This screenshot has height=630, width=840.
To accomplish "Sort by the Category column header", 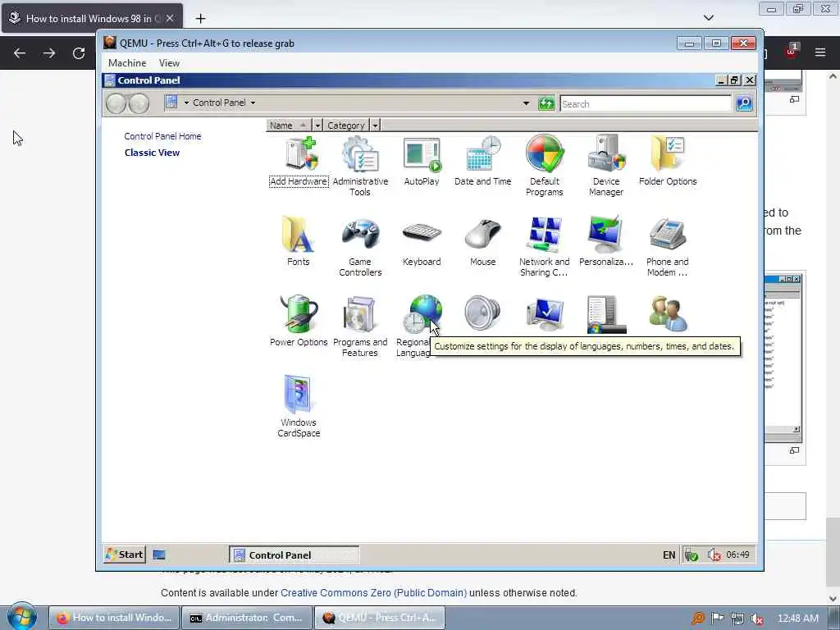I will [x=346, y=126].
